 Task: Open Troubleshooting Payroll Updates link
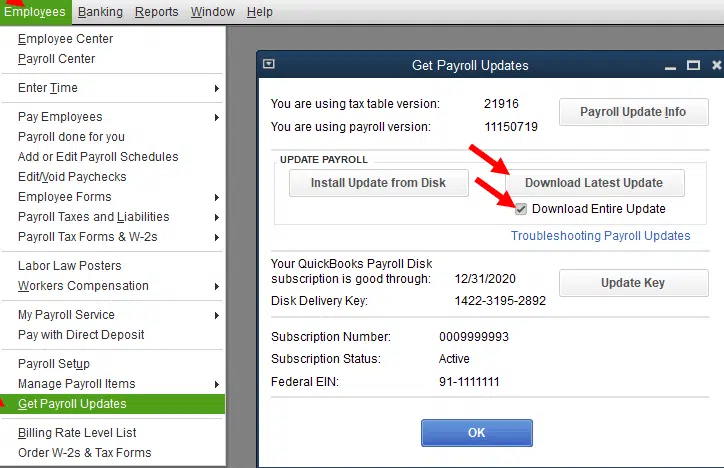600,236
